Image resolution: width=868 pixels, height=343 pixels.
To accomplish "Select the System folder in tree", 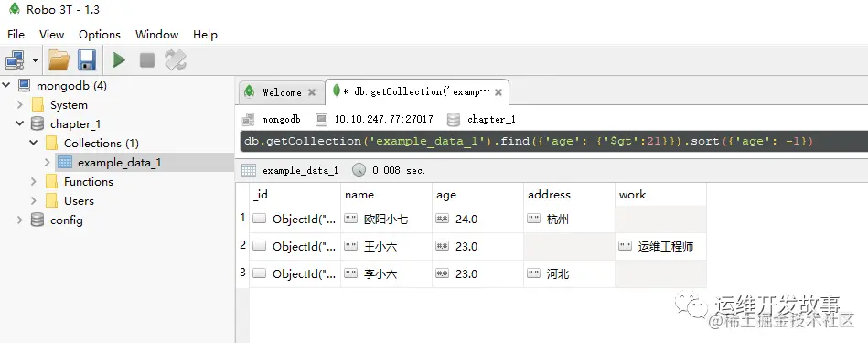I will [69, 105].
